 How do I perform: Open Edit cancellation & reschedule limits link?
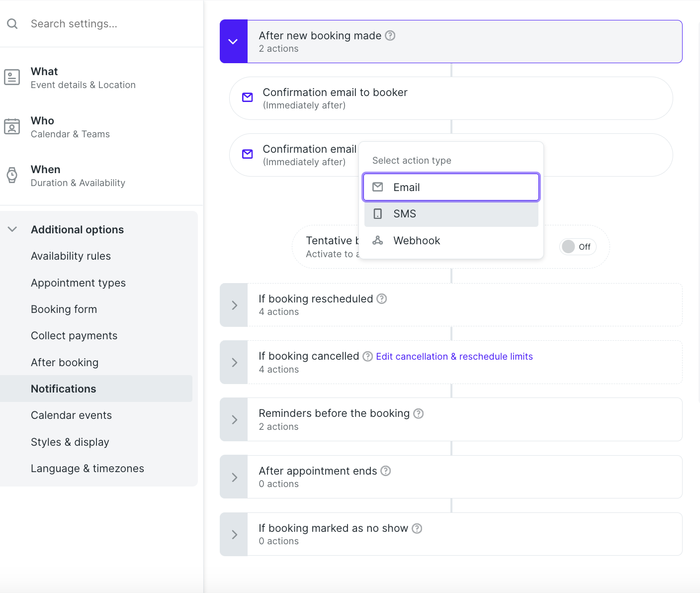click(454, 357)
